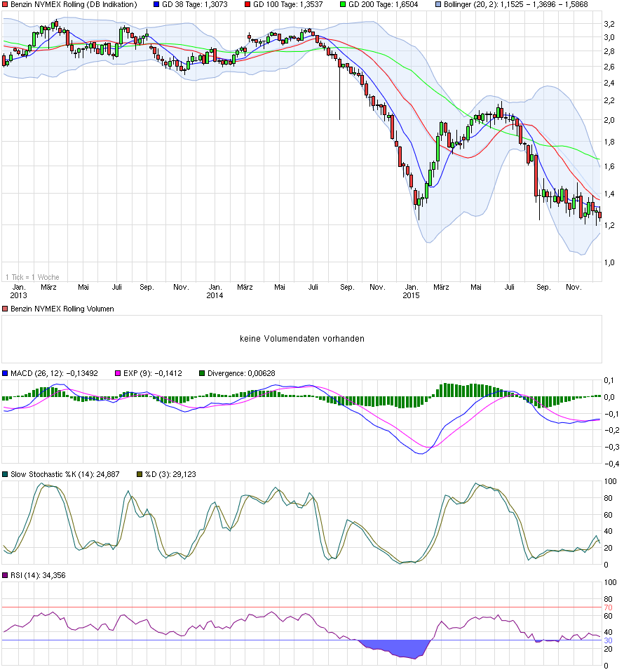The image size is (631, 672).
Task: Click the Slow Stochastic %K legend icon
Action: 6,473
